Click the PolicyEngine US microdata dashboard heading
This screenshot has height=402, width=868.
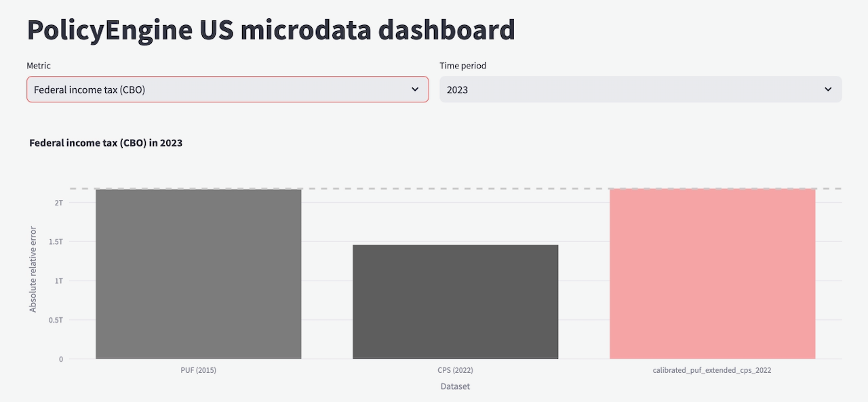pos(271,31)
